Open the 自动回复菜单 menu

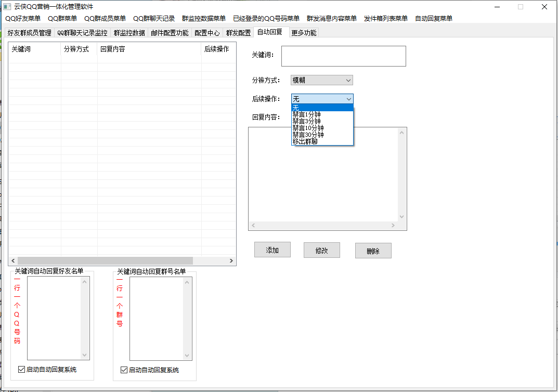coord(433,19)
